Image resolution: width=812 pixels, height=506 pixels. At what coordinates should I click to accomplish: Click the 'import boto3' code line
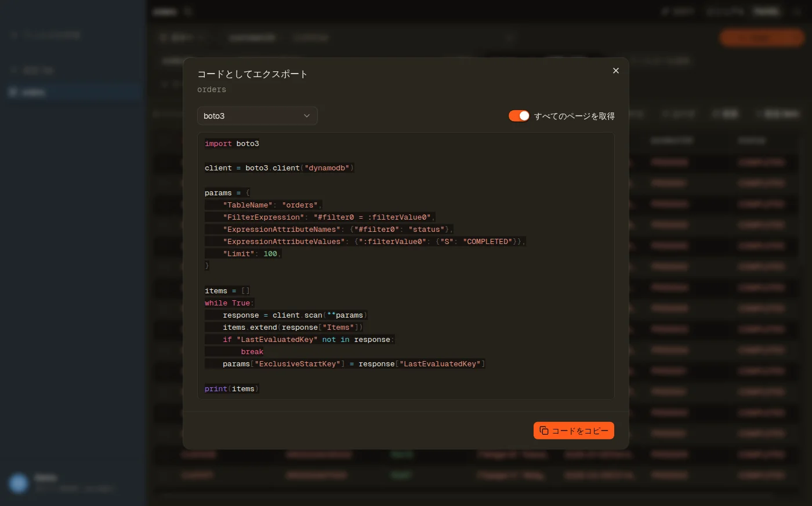[x=232, y=144]
